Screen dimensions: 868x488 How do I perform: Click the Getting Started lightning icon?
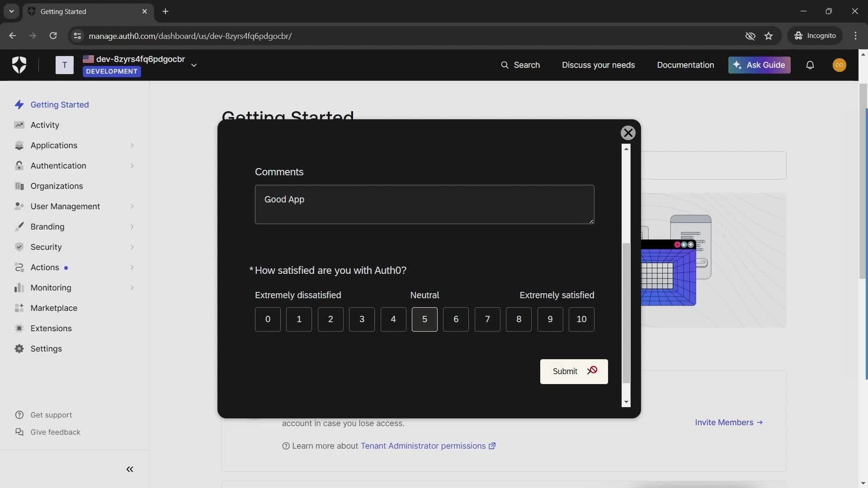(19, 105)
